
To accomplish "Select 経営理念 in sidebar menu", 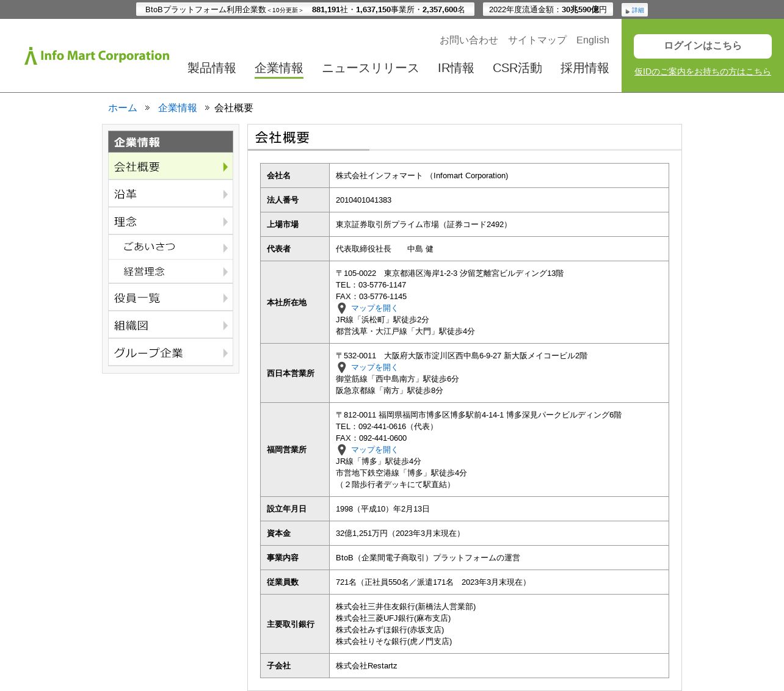I will pyautogui.click(x=170, y=272).
